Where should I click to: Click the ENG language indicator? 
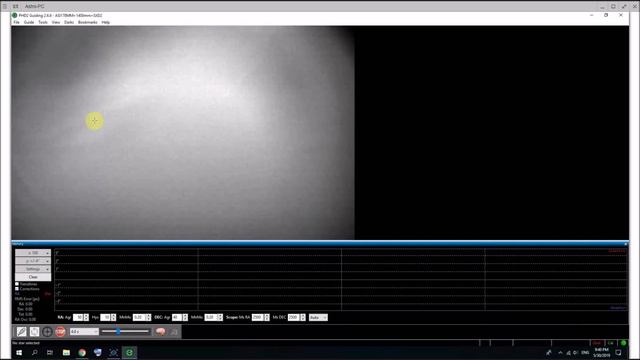[585, 352]
